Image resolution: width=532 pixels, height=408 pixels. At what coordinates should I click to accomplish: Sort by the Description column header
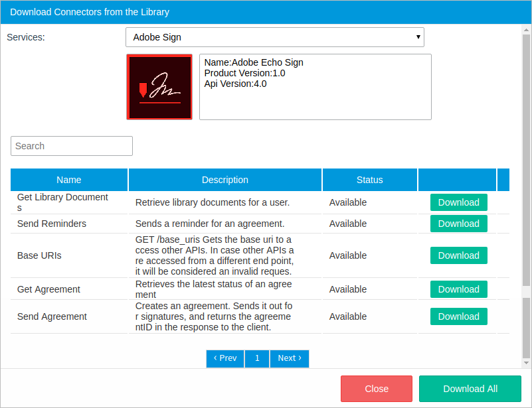tap(225, 180)
